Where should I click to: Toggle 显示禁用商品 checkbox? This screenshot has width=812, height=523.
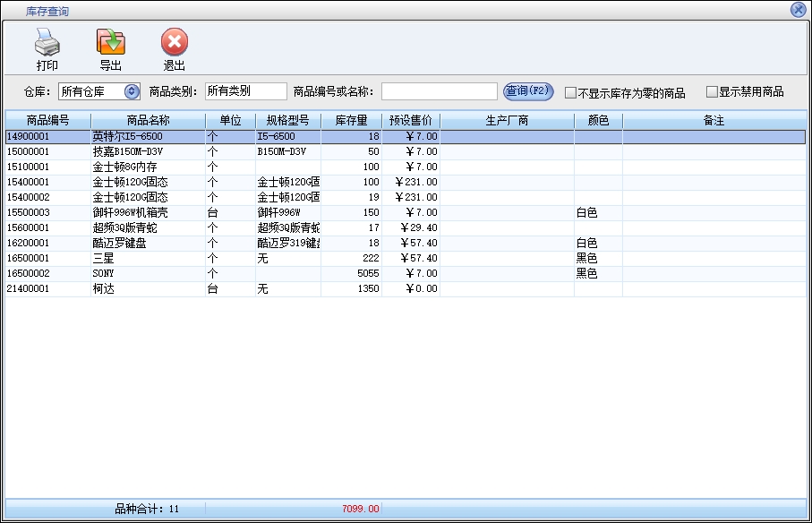712,91
